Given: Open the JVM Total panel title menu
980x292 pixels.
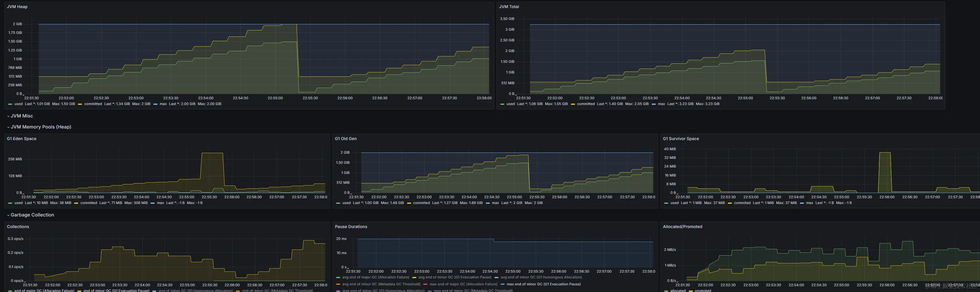Looking at the screenshot, I should tap(509, 6).
